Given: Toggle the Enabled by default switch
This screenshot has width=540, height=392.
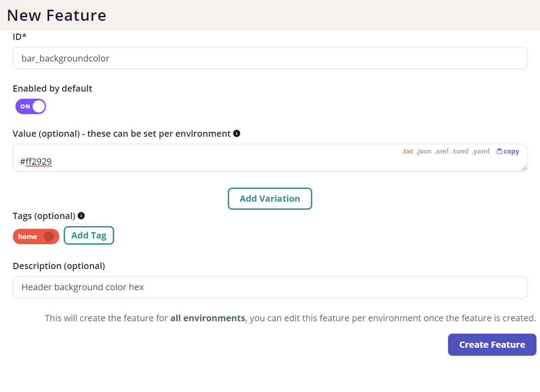Looking at the screenshot, I should click(31, 106).
